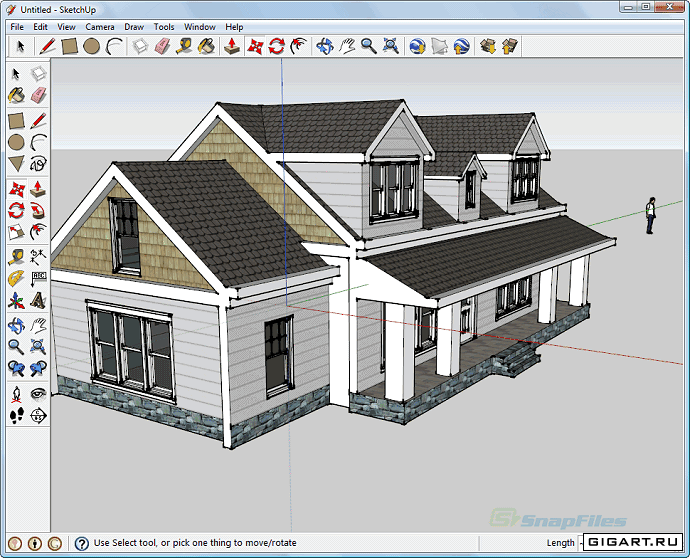Select the arrow tool in the top toolbar
This screenshot has width=690, height=558.
point(20,46)
